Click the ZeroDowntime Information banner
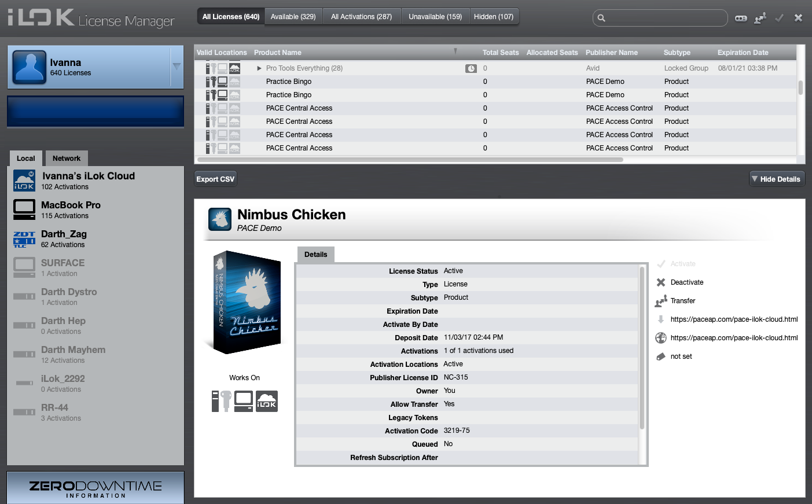The image size is (812, 504). (95, 487)
